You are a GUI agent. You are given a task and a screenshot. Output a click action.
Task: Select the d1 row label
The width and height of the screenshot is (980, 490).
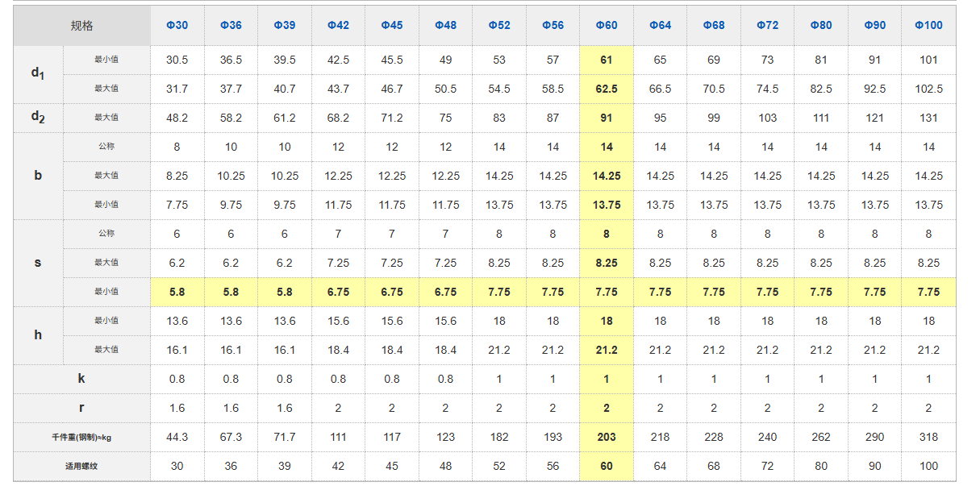coord(38,74)
